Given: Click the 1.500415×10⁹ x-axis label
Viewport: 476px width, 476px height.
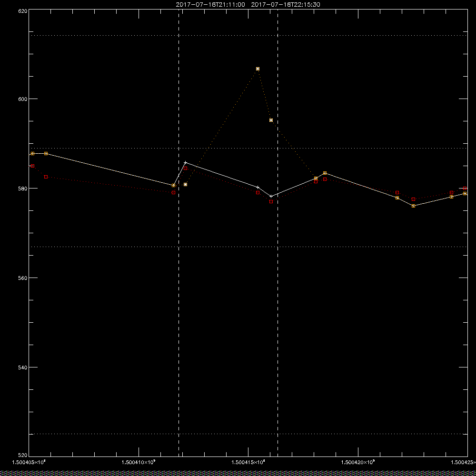Looking at the screenshot, I should pos(248,462).
